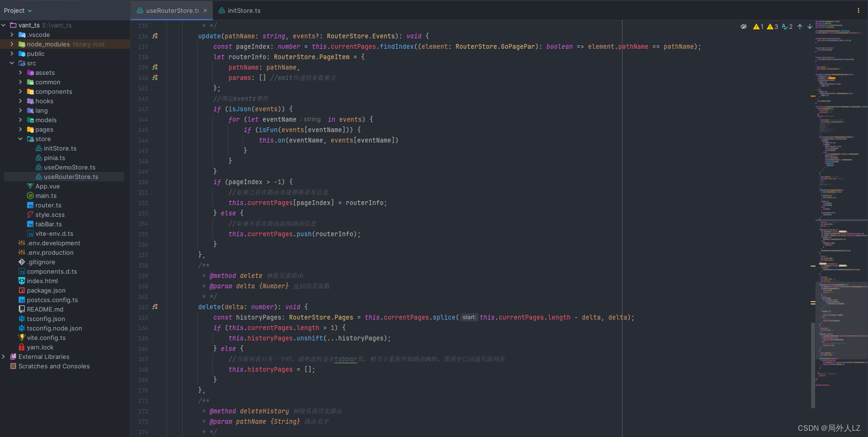Expand the node_modules folder
The width and height of the screenshot is (868, 437).
point(12,44)
